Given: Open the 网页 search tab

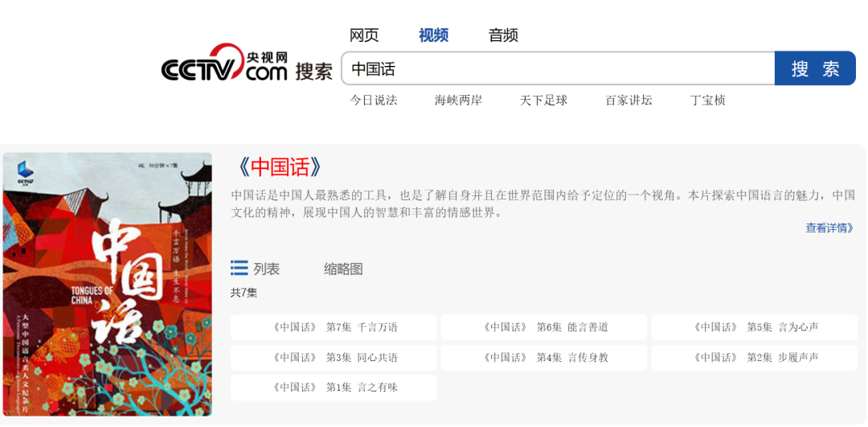Looking at the screenshot, I should 364,35.
